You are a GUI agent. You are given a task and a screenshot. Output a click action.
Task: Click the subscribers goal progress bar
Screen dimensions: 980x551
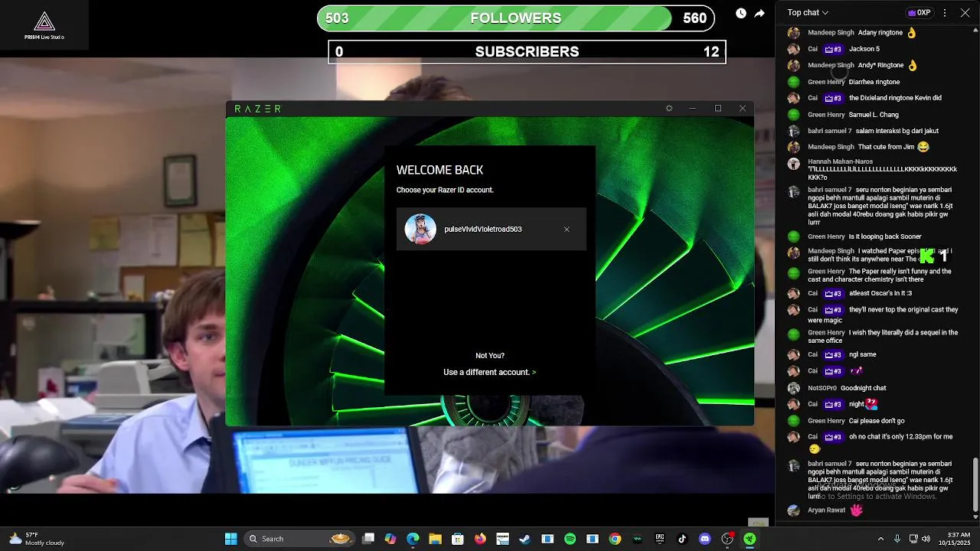coord(528,52)
